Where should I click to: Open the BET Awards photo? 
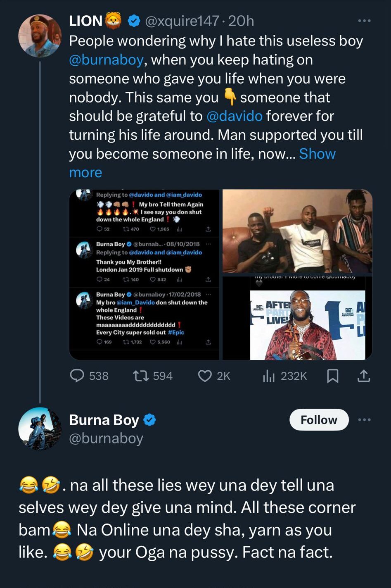[307, 324]
